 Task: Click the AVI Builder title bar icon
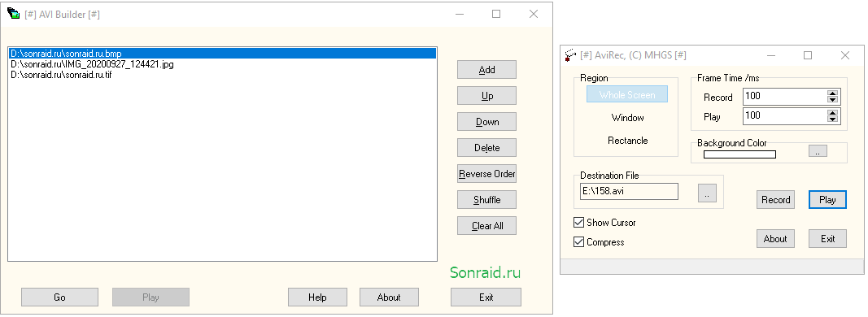pyautogui.click(x=13, y=14)
